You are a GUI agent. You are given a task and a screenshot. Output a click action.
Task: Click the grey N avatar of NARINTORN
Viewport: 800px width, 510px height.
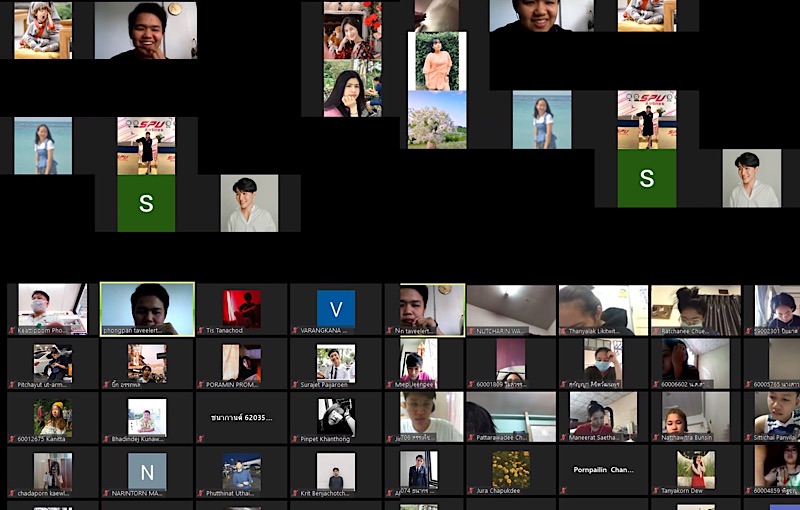coord(147,472)
